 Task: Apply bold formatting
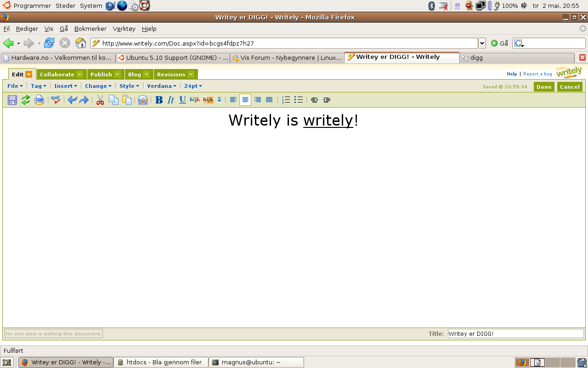(159, 100)
